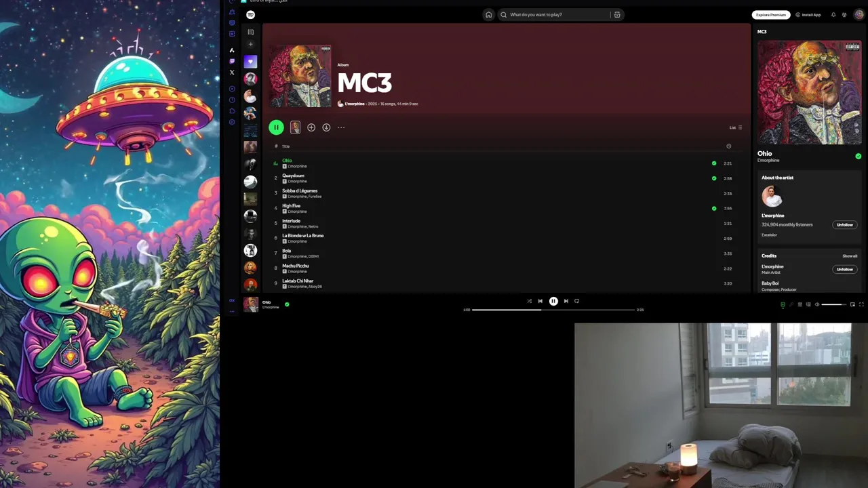The image size is (868, 488).
Task: Open more options for MC3 album
Action: [x=341, y=127]
